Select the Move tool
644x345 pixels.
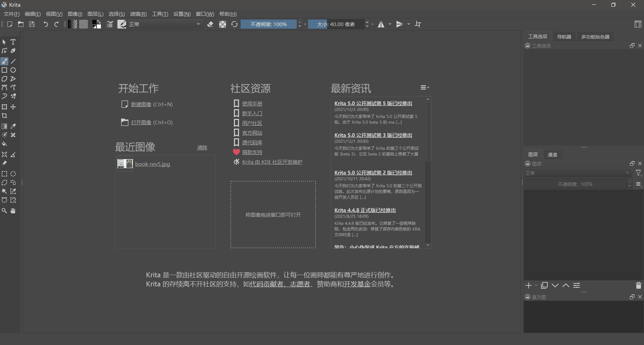13,107
